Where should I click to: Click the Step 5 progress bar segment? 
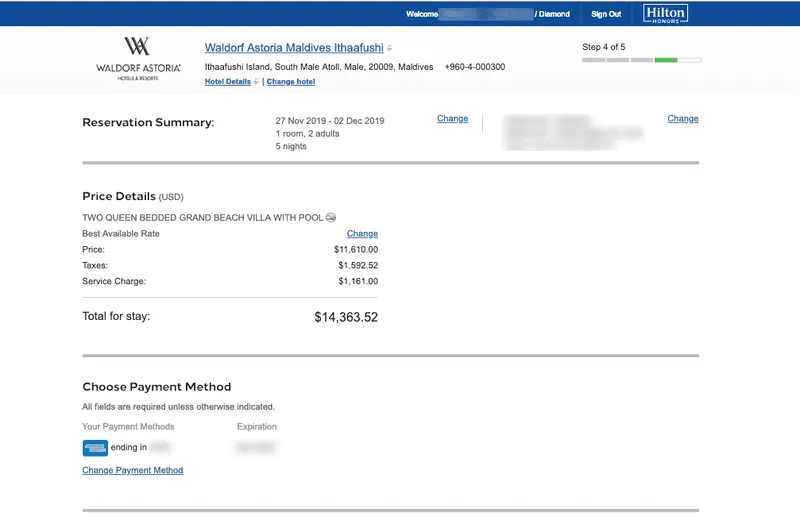(x=690, y=60)
